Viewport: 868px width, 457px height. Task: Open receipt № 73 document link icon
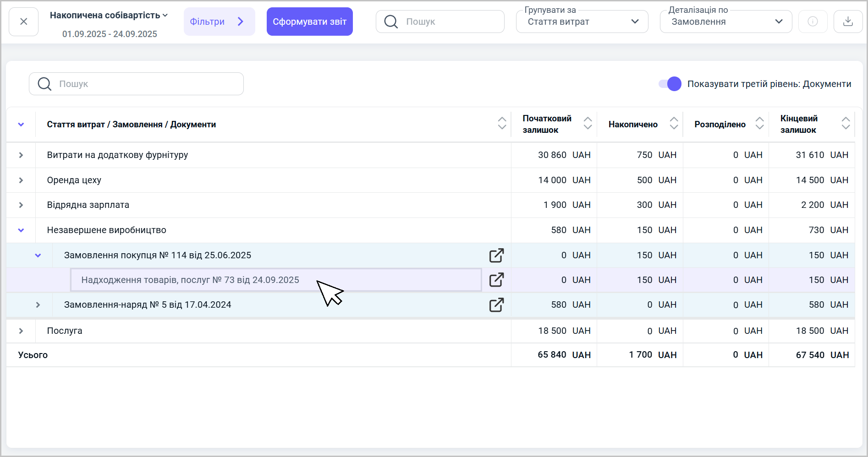coord(496,280)
